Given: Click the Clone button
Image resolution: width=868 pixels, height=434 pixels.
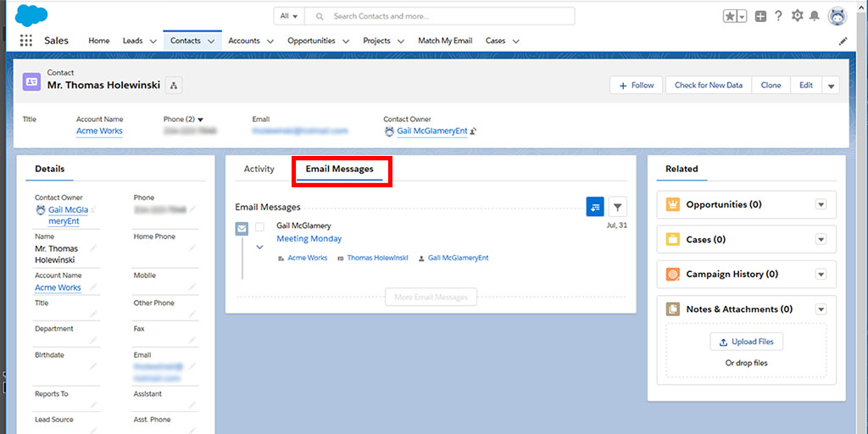Looking at the screenshot, I should tap(771, 86).
